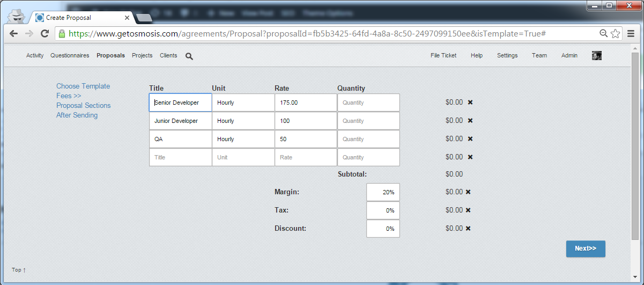Open the After Sending step
644x285 pixels.
[77, 115]
